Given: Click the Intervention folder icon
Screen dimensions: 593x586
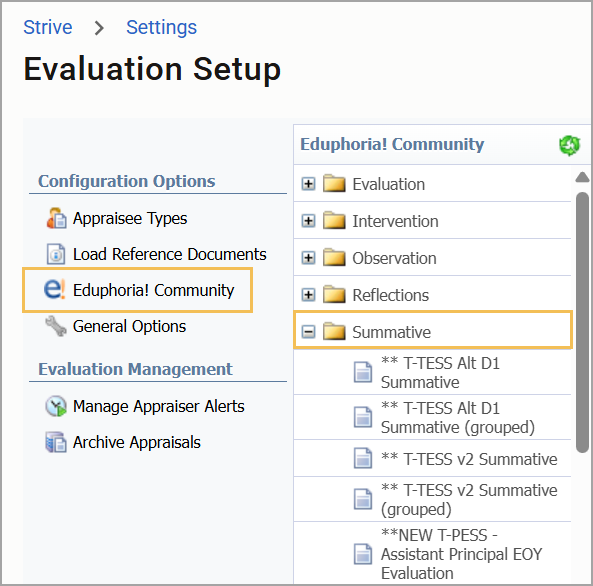Looking at the screenshot, I should [334, 220].
